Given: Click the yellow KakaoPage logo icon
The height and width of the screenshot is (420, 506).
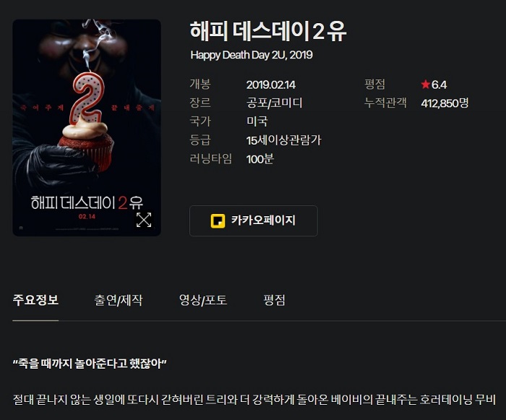Looking at the screenshot, I should [x=218, y=220].
